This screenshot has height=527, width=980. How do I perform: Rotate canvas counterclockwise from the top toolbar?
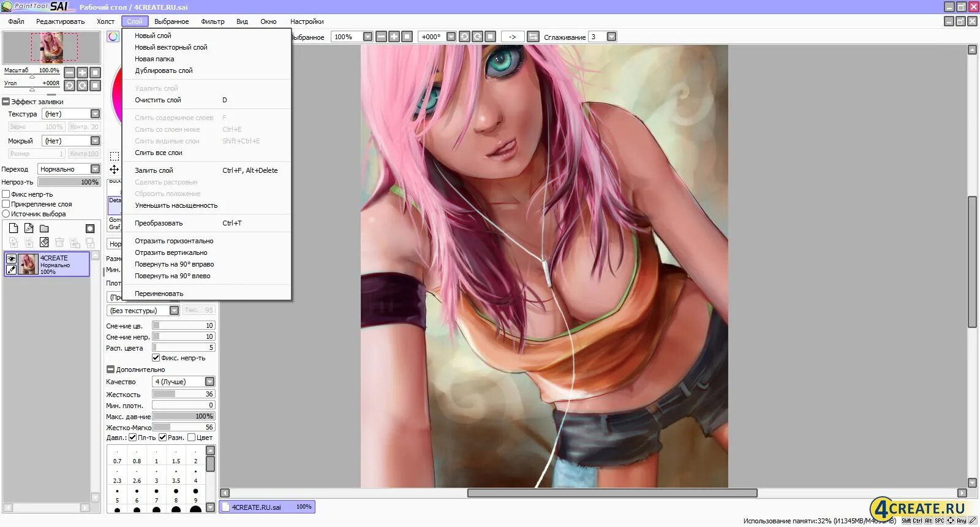(x=464, y=37)
